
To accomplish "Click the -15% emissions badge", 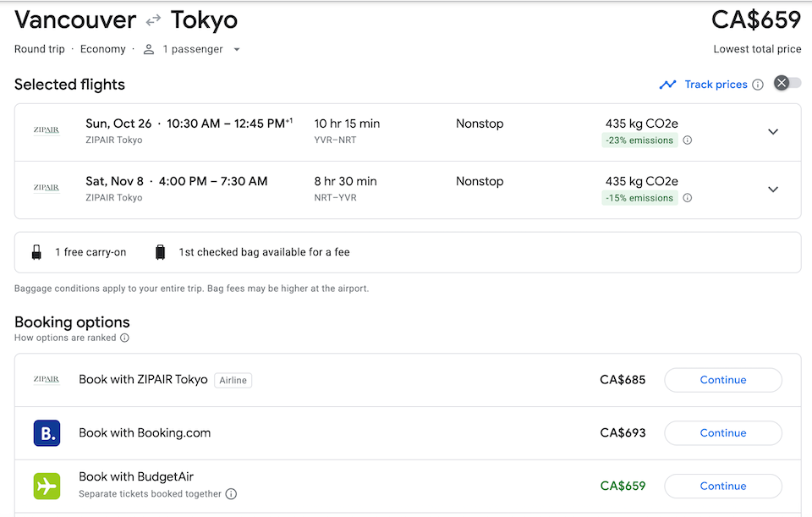I will (x=639, y=198).
